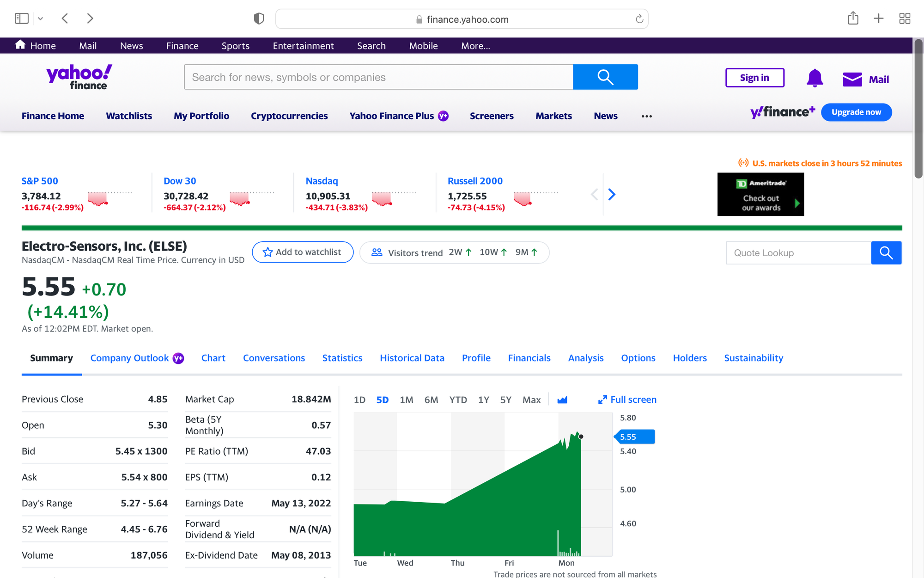The height and width of the screenshot is (578, 924).
Task: Click the right arrow market ticker icon
Action: coord(612,194)
